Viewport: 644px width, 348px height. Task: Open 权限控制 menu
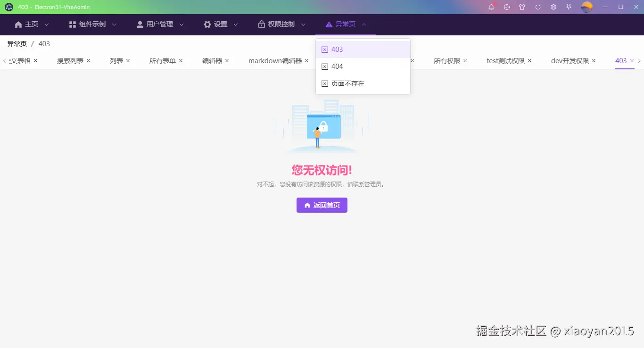(x=281, y=25)
